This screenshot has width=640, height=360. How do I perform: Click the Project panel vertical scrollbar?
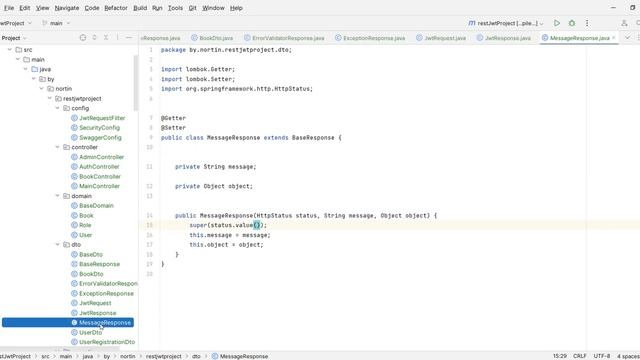tap(136, 83)
